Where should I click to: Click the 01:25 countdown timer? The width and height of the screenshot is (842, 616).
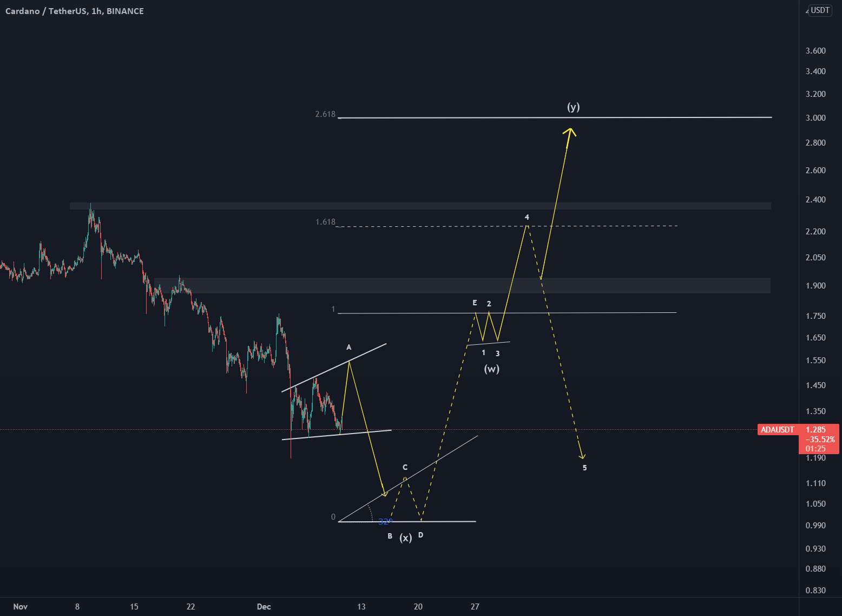[815, 449]
